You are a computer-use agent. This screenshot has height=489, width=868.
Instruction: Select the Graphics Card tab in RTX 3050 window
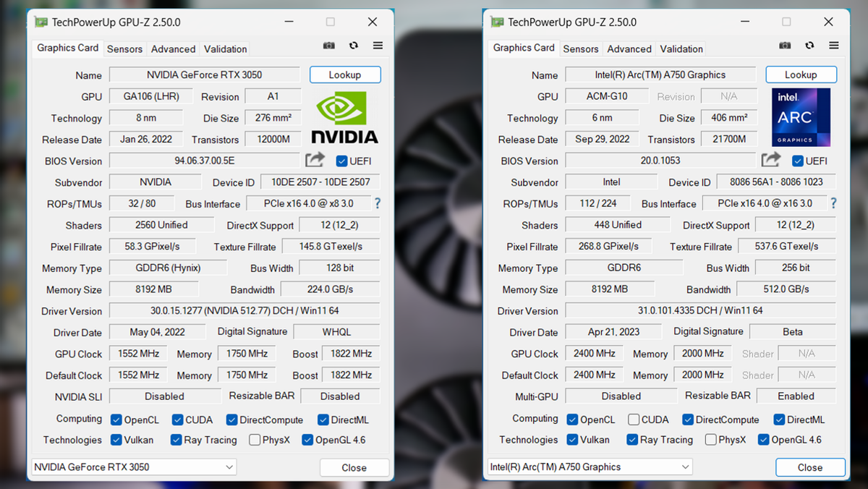point(67,48)
